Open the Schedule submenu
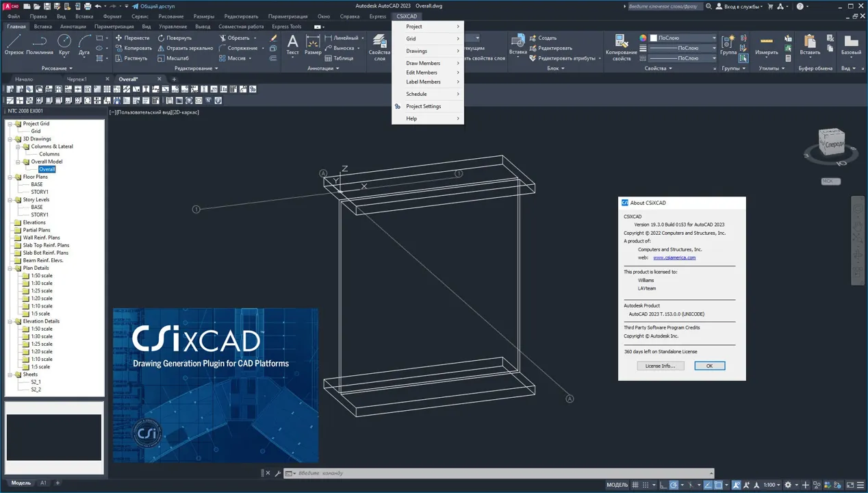This screenshot has height=493, width=868. click(428, 94)
